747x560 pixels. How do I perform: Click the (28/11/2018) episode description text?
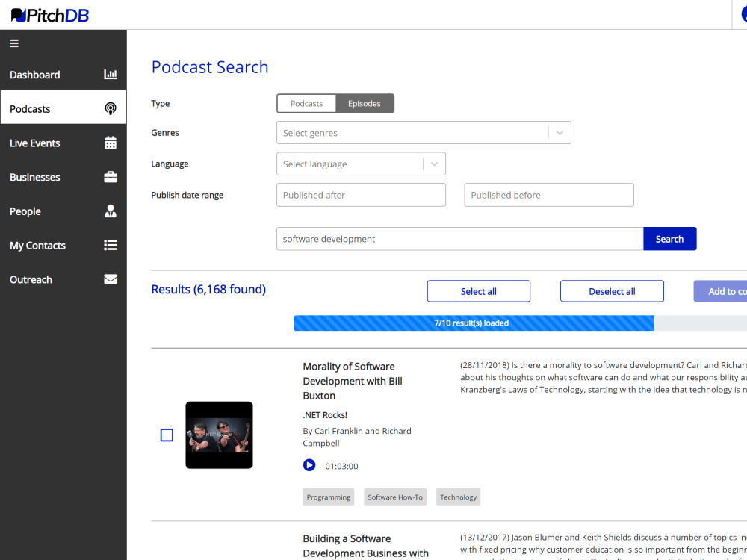603,377
